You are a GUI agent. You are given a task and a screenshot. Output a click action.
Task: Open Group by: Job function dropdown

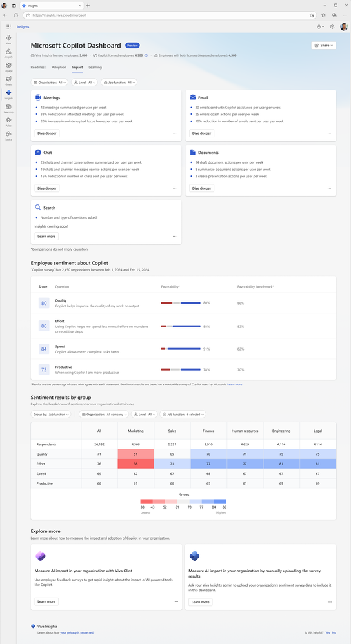pos(51,415)
